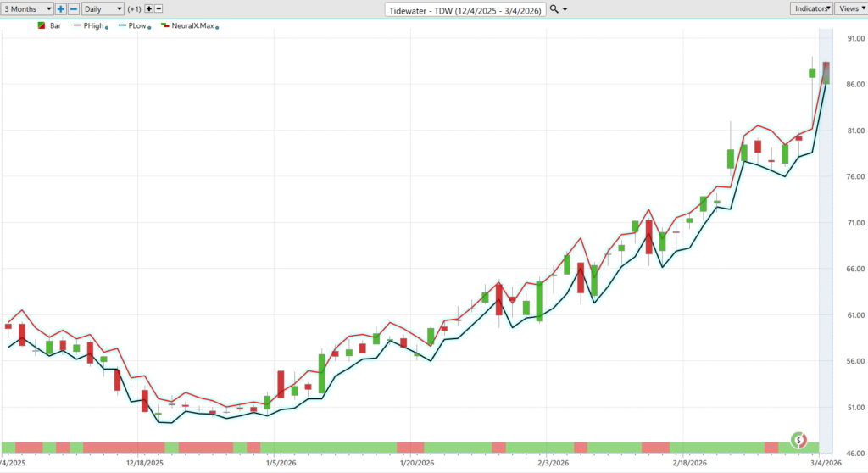This screenshot has width=868, height=473.
Task: Open the 3 Months time range dropdown
Action: [x=26, y=8]
